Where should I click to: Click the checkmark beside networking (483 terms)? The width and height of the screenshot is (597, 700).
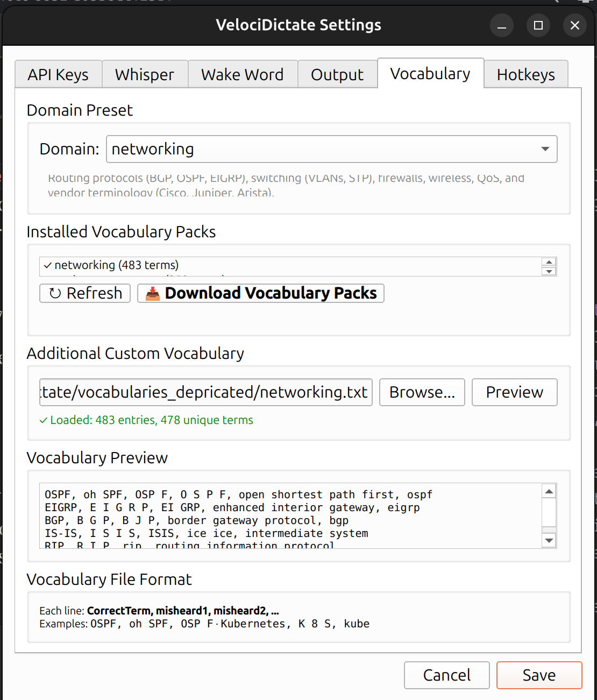pyautogui.click(x=47, y=265)
